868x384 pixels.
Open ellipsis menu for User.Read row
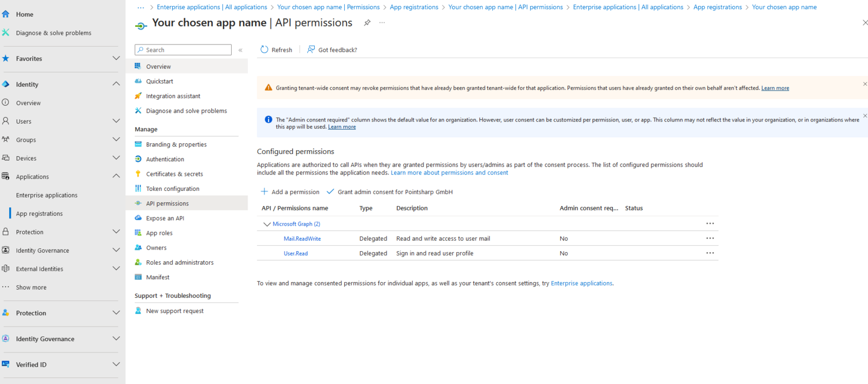point(710,253)
